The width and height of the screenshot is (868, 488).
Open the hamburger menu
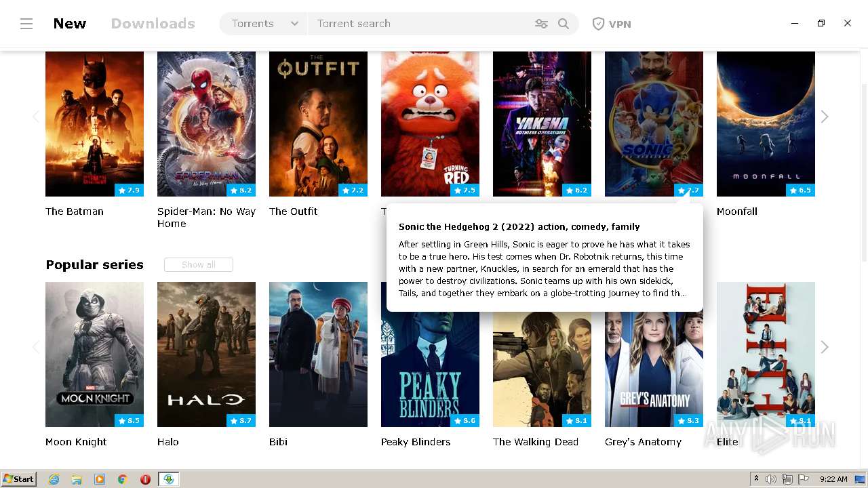coord(26,24)
